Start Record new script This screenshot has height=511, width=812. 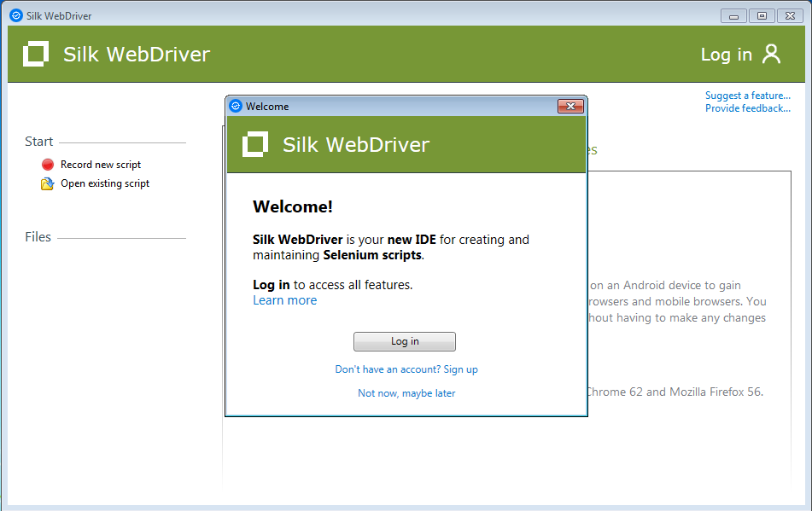(101, 165)
